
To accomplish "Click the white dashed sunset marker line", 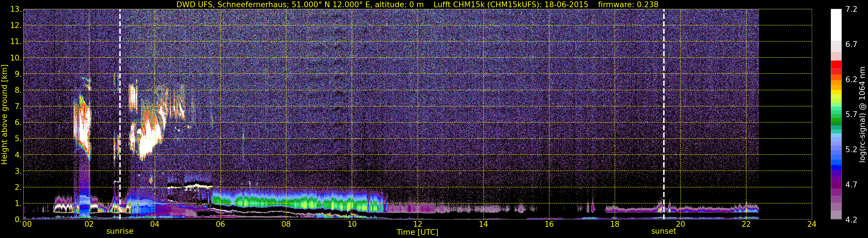I will [664, 114].
